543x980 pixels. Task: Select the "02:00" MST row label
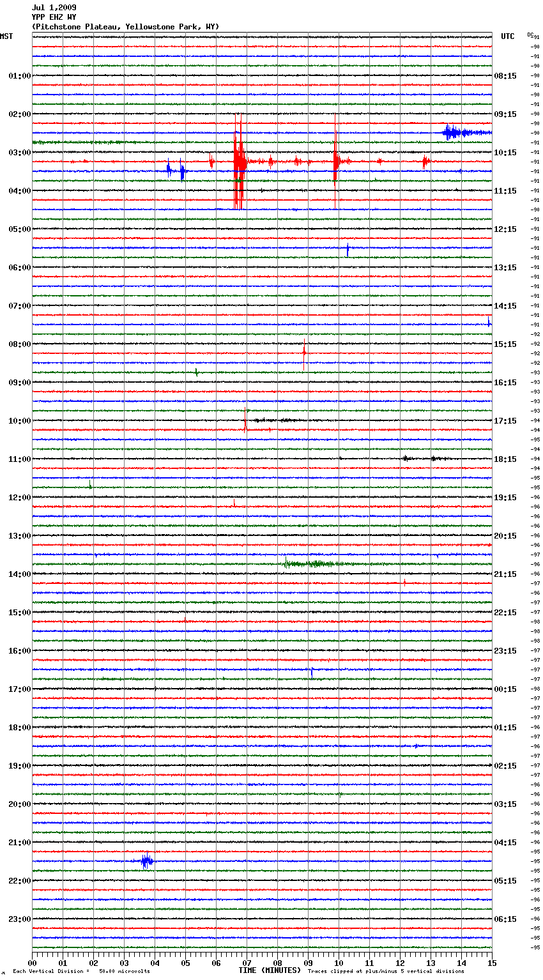20,114
